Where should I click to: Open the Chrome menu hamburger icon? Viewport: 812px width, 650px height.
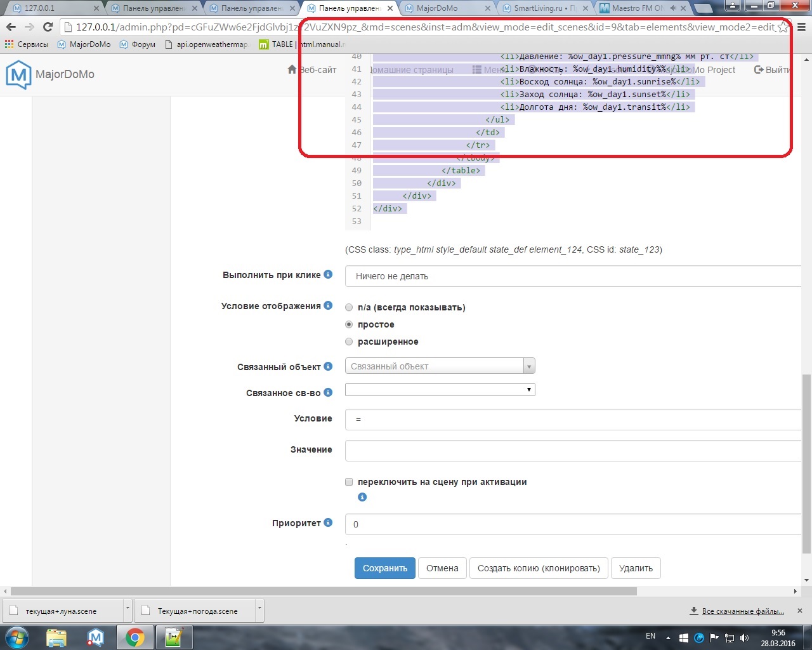(x=801, y=27)
